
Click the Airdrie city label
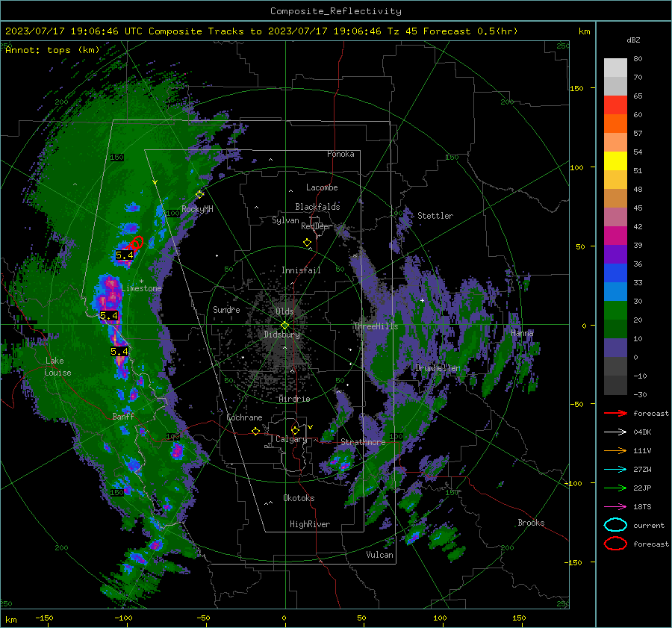pos(294,399)
